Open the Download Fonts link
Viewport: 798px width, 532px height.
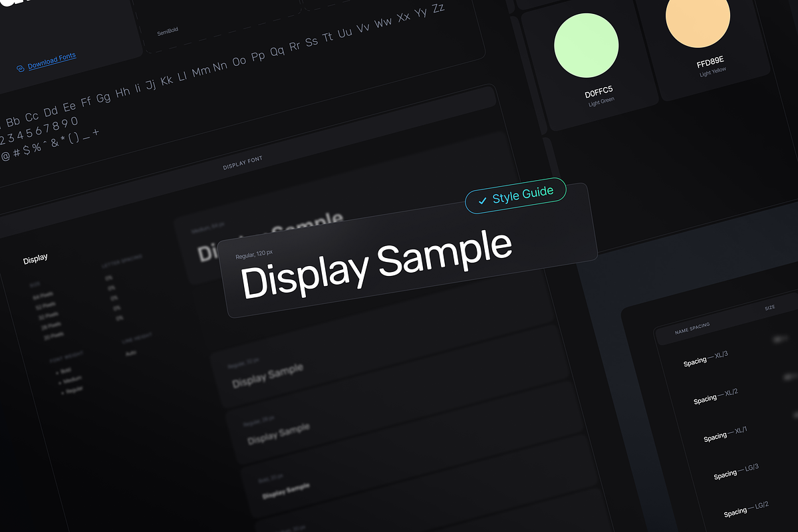click(x=52, y=61)
